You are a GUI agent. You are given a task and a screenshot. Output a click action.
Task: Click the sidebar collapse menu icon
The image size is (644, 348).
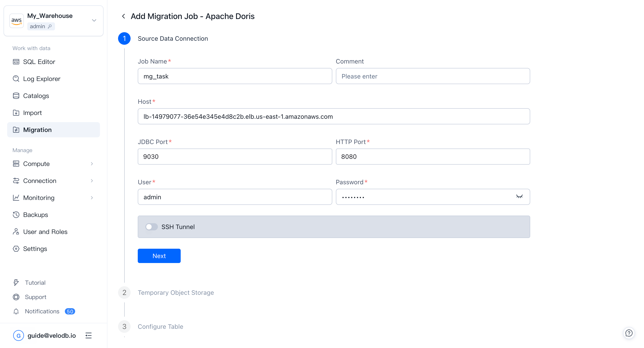pyautogui.click(x=89, y=335)
